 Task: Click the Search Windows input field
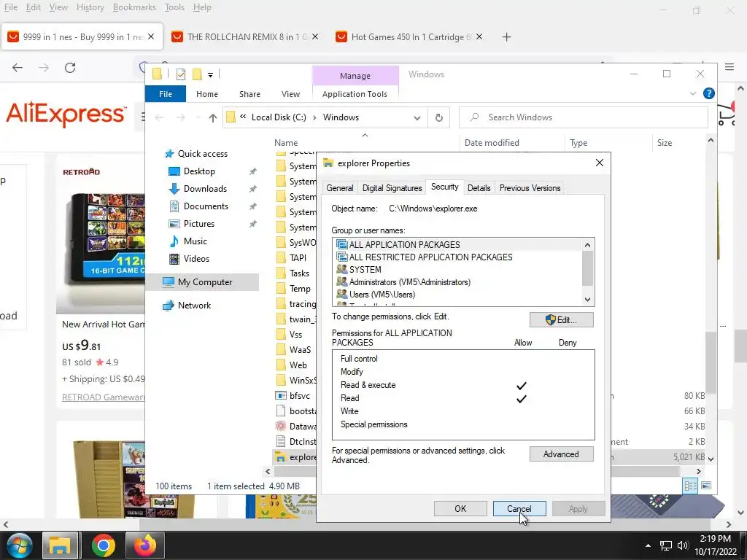[583, 117]
